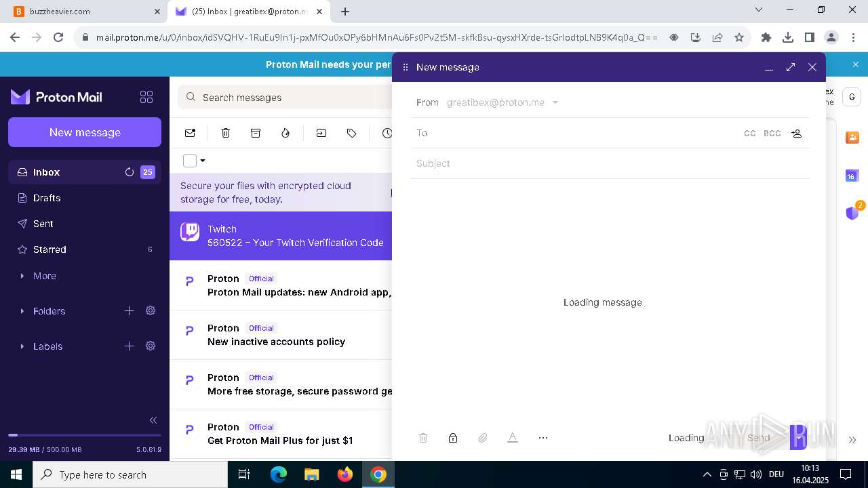Expand composer to full screen
Screen dimensions: 868x488
pos(791,67)
